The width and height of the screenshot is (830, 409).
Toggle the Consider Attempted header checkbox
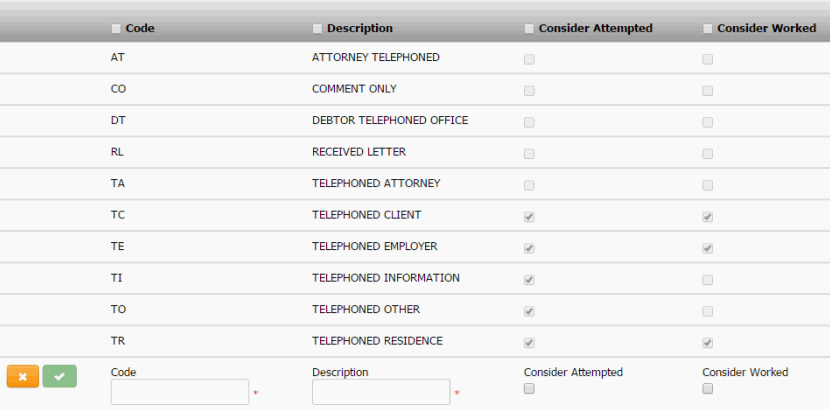point(530,29)
